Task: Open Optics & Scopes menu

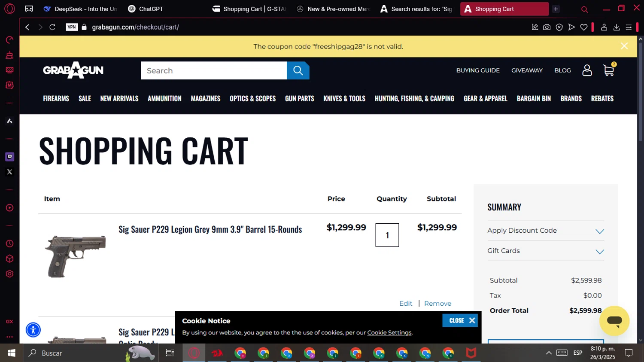Action: (x=252, y=98)
